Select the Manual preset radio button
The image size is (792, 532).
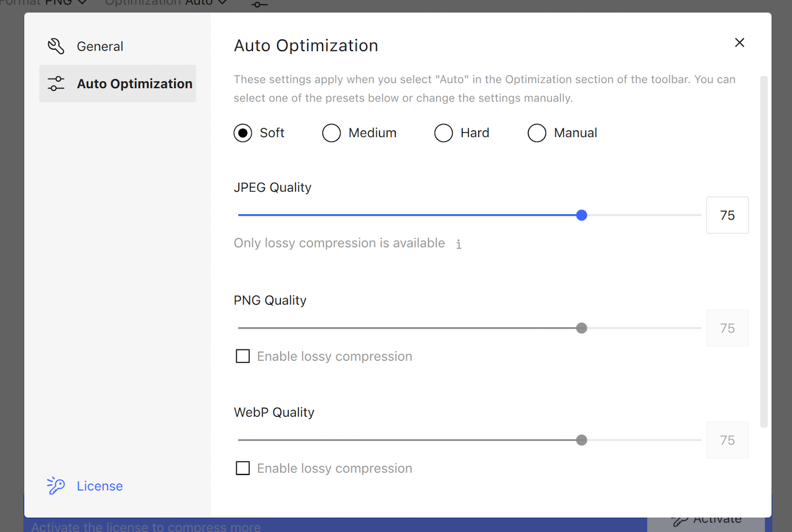point(537,133)
